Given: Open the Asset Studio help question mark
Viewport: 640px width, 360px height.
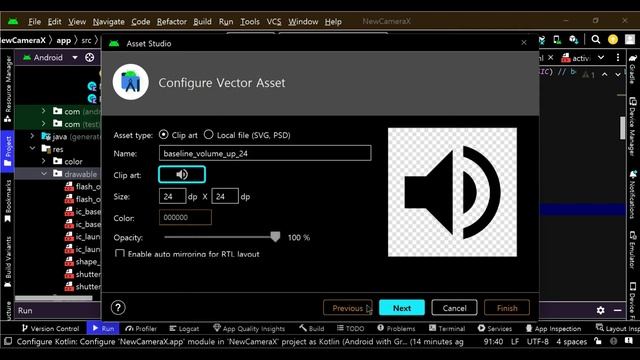Looking at the screenshot, I should (x=118, y=308).
